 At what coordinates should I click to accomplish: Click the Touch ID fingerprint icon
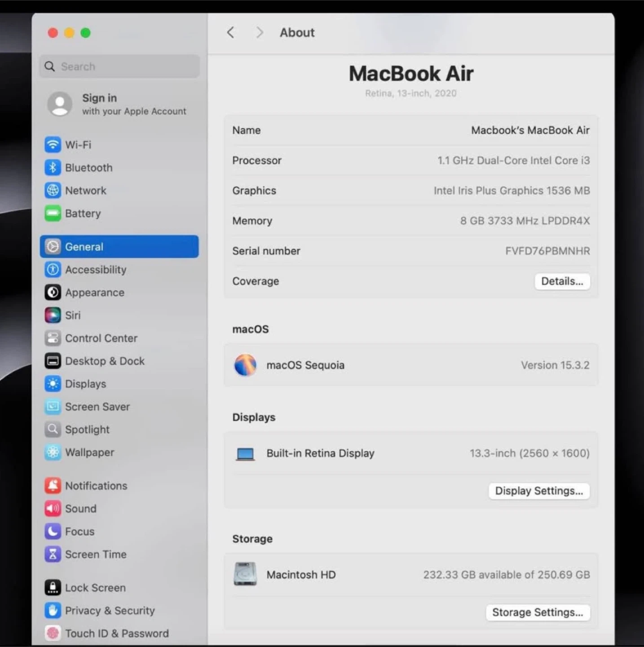coord(53,633)
